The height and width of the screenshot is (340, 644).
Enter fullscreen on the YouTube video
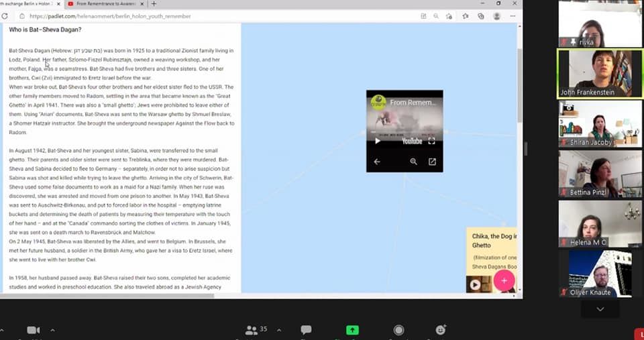point(431,141)
